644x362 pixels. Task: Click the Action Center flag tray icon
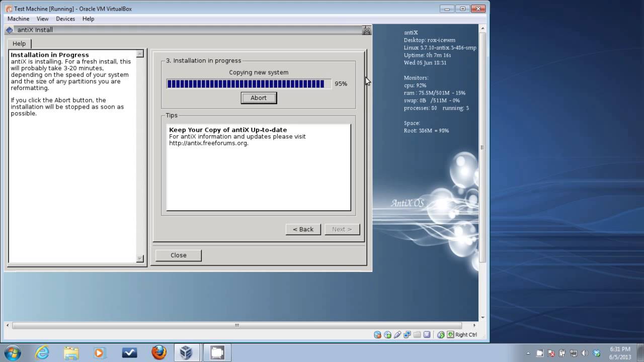(551, 353)
